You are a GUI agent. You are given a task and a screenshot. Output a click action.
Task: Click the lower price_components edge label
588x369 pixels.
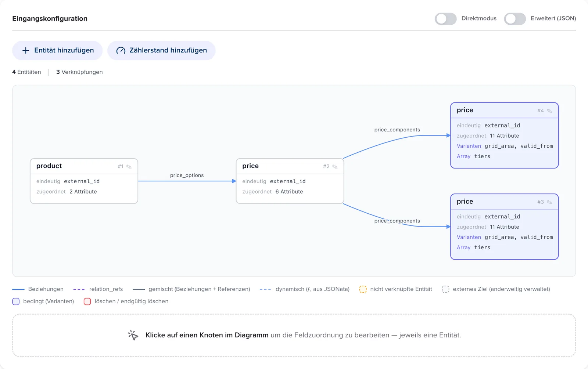(x=397, y=221)
